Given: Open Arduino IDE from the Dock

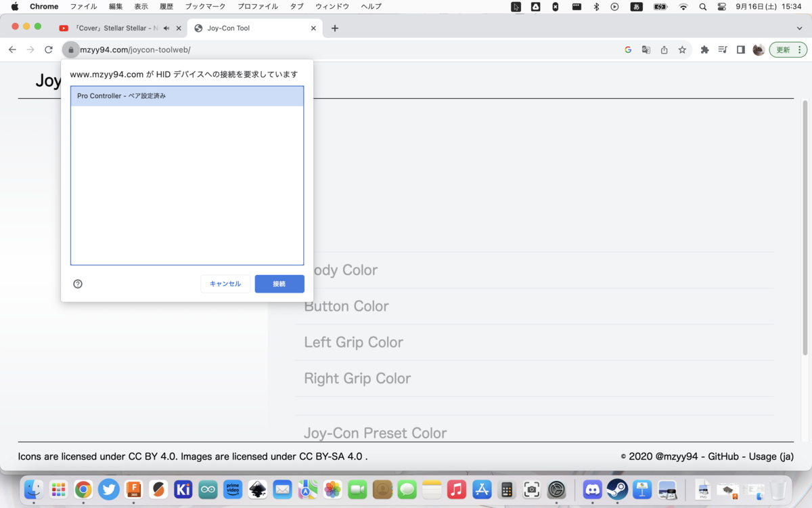Looking at the screenshot, I should (208, 489).
